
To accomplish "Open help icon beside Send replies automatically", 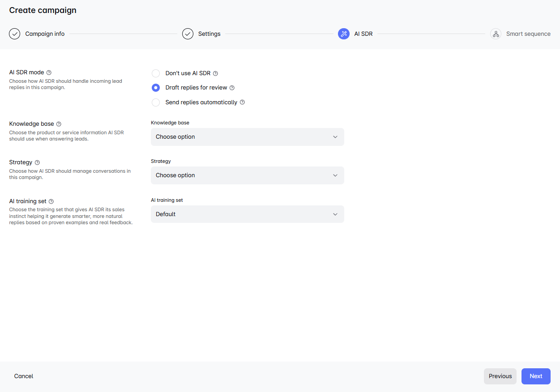I will (x=242, y=102).
